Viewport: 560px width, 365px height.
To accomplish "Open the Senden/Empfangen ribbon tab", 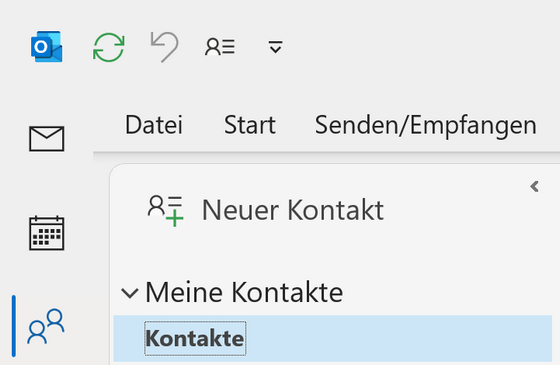I will [425, 125].
